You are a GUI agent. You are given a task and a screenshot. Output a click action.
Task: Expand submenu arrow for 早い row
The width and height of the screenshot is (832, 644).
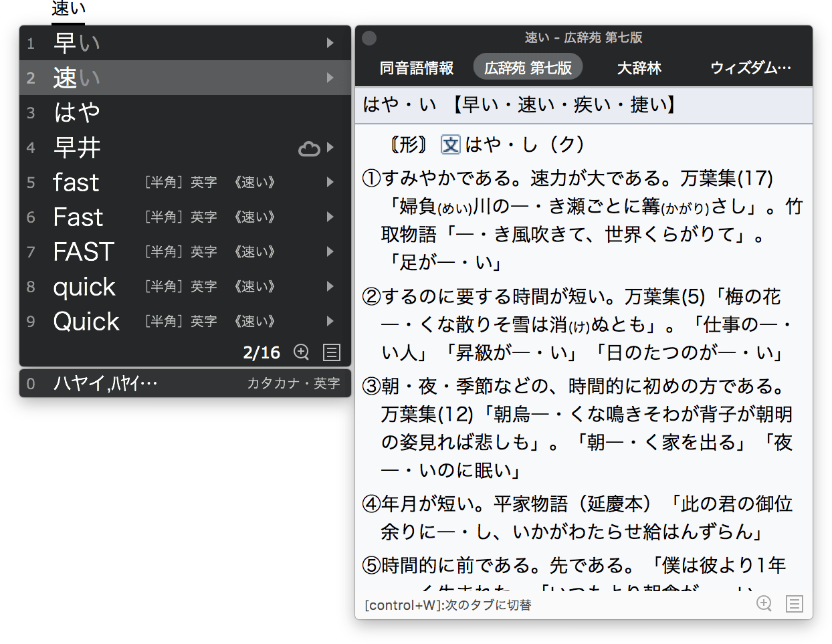click(330, 43)
